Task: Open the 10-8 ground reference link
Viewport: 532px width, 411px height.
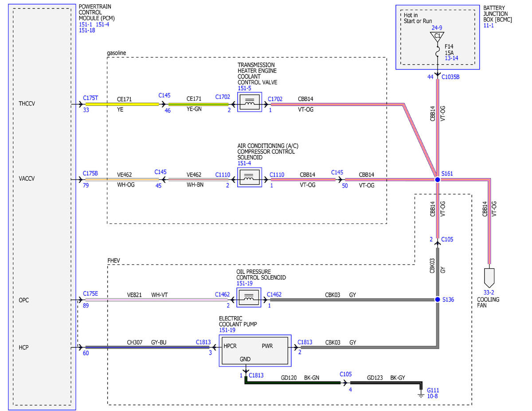Action: point(433,396)
